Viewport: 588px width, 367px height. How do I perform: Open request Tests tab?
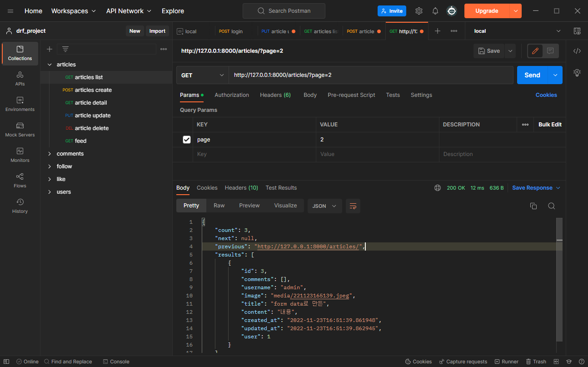click(393, 95)
